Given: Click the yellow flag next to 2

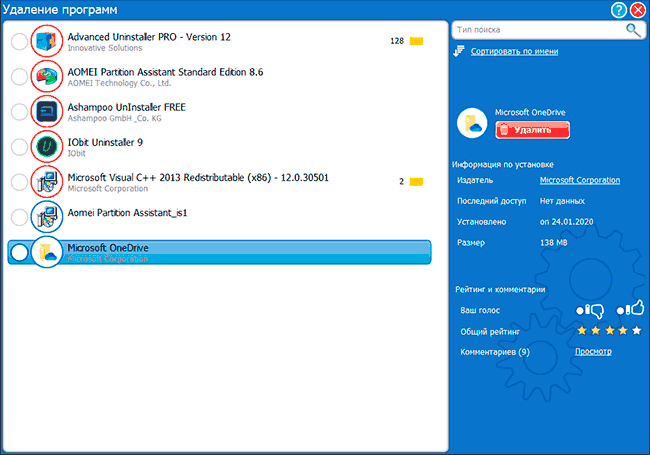Looking at the screenshot, I should [416, 182].
